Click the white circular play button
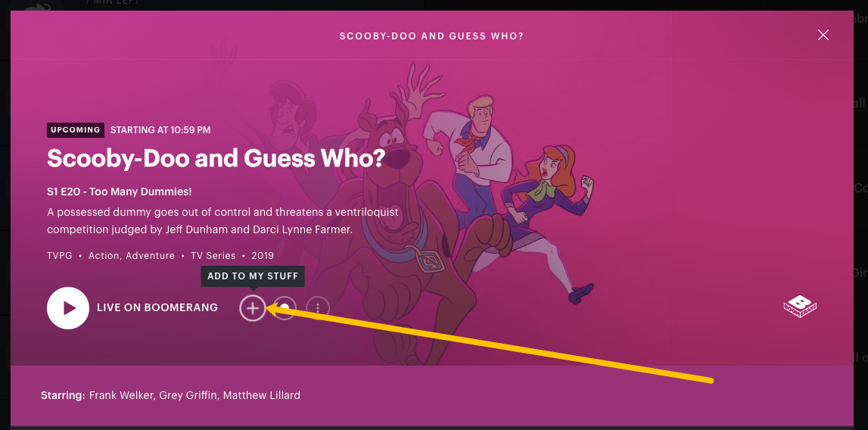 (68, 308)
